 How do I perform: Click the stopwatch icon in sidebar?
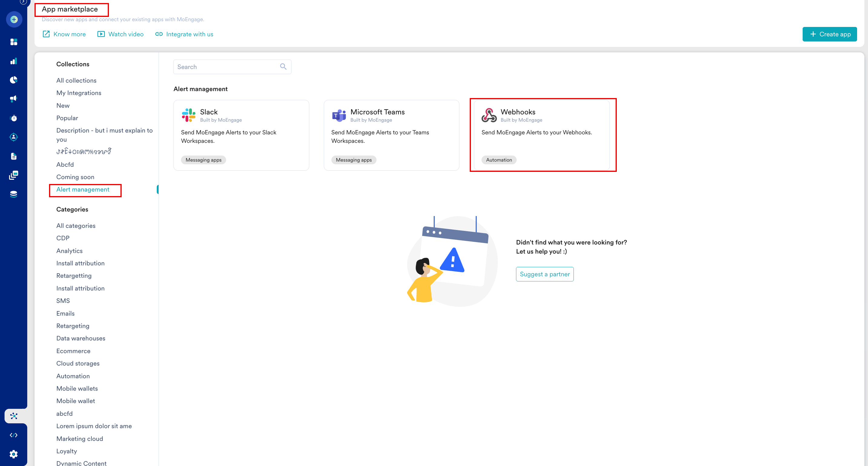(14, 118)
